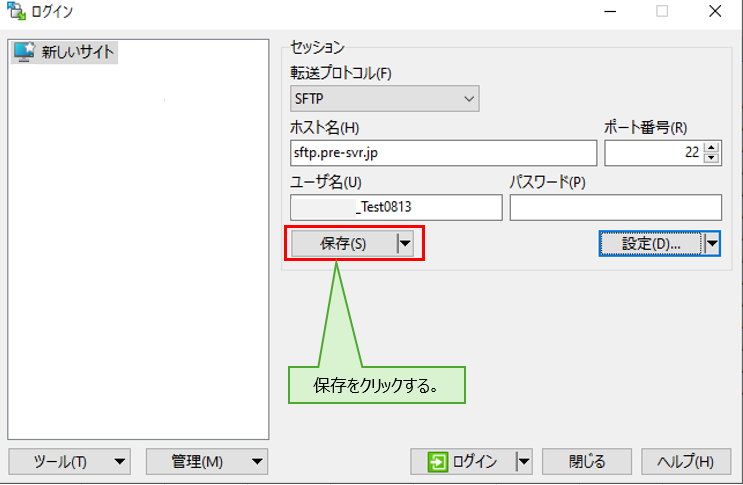Image resolution: width=743 pixels, height=485 pixels.
Task: Click the empty パスワード field
Action: 615,207
